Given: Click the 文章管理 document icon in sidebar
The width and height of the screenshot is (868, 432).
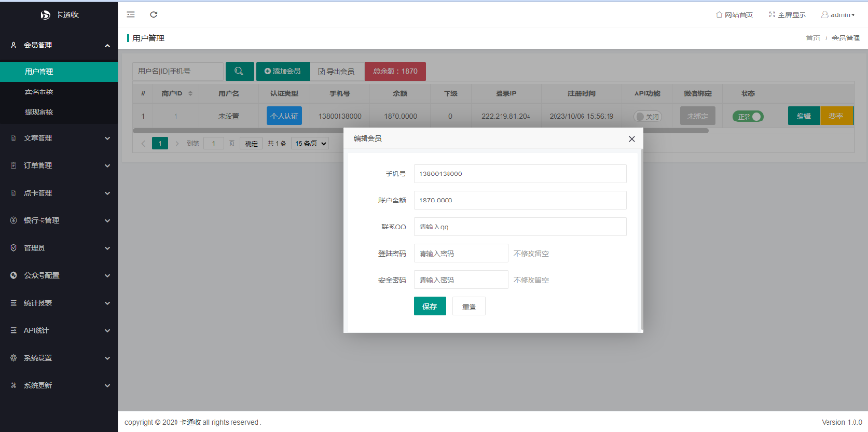Looking at the screenshot, I should (x=14, y=138).
